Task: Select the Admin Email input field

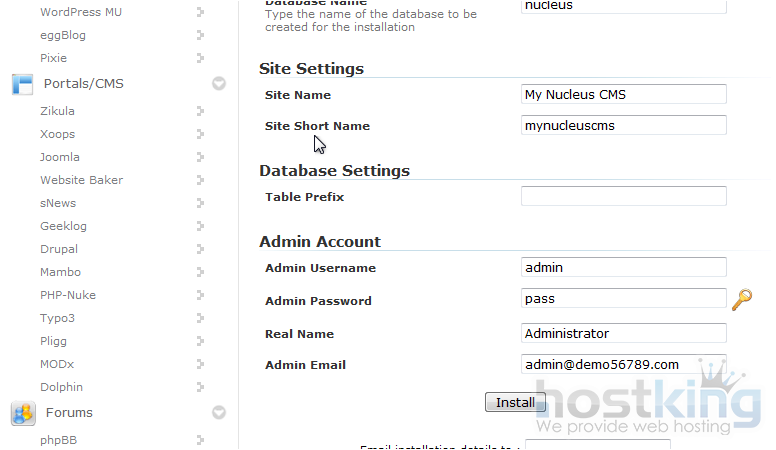Action: click(623, 364)
